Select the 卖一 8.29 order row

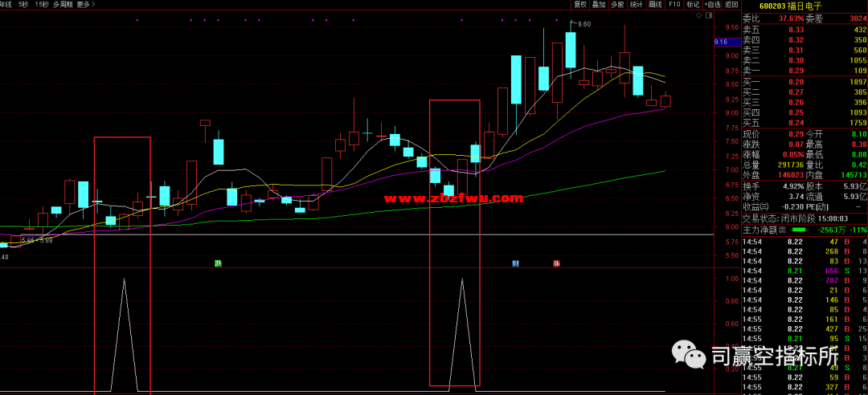tap(805, 71)
